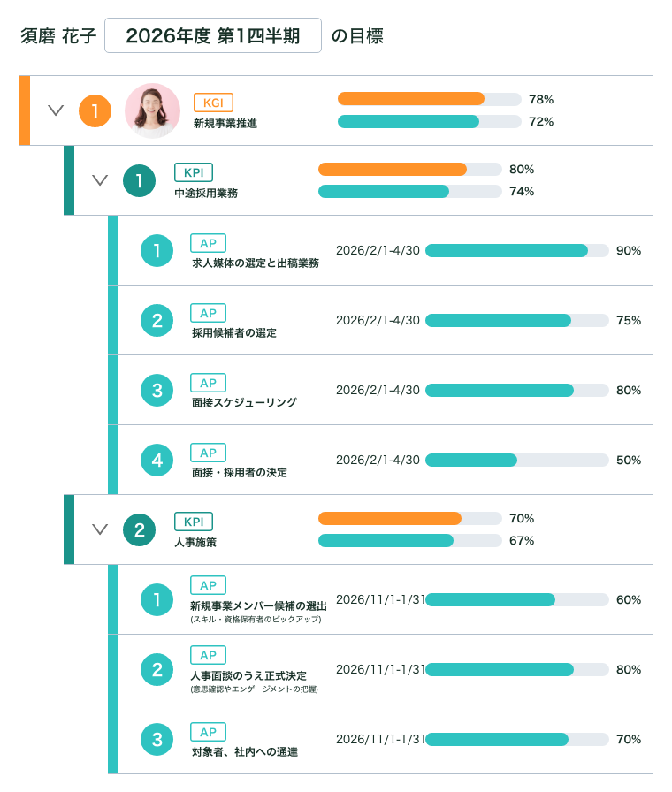Open the 新規事業メンバー候補の選出 action plan

click(258, 605)
